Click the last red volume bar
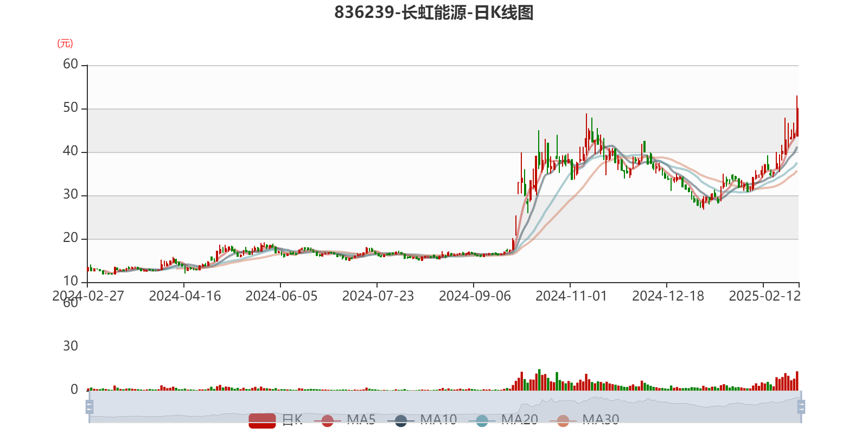This screenshot has width=868, height=434. pyautogui.click(x=797, y=381)
